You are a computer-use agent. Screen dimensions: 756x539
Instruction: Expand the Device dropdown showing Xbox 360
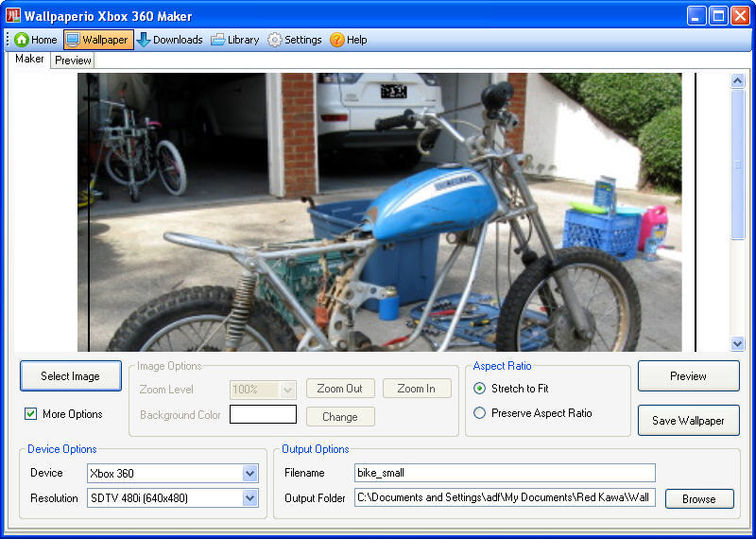pyautogui.click(x=249, y=473)
